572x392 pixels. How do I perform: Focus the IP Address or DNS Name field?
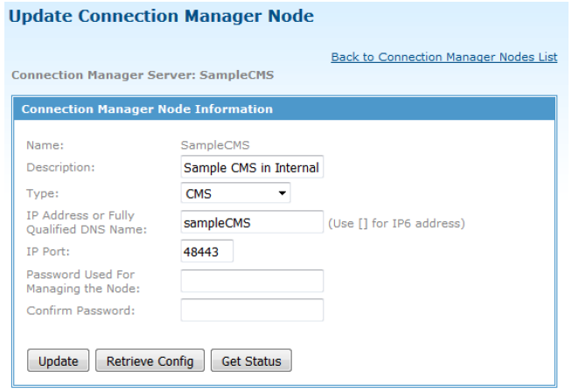pos(252,222)
